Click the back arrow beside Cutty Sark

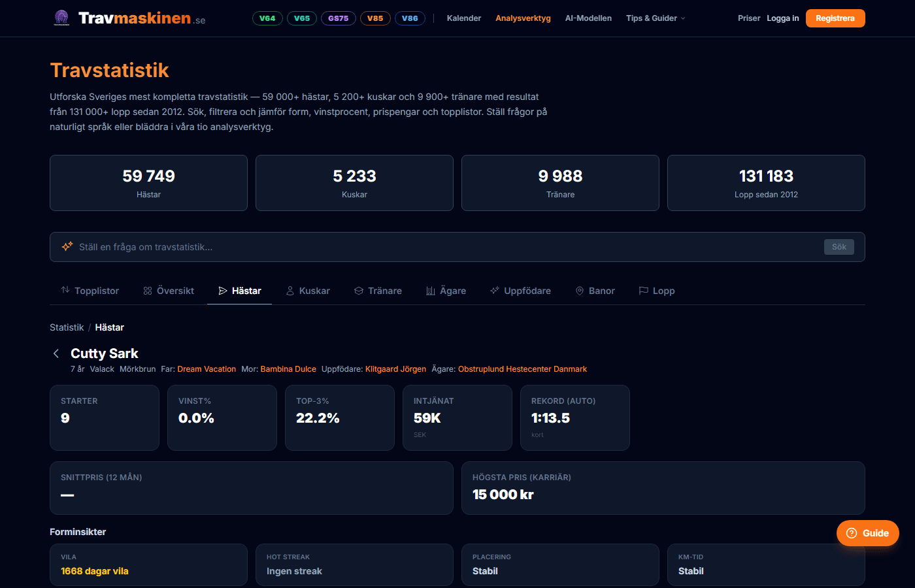pyautogui.click(x=56, y=353)
